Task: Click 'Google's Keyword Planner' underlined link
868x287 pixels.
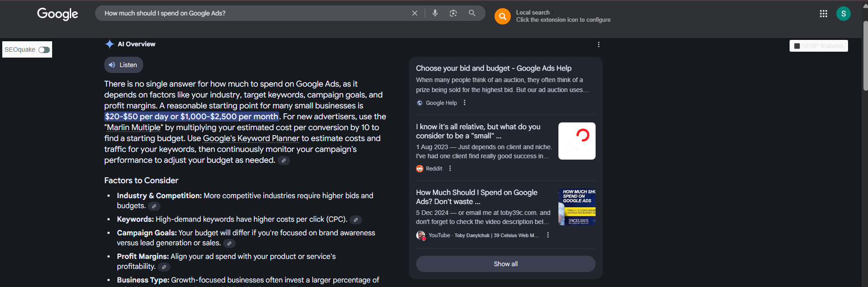Action: click(251, 138)
